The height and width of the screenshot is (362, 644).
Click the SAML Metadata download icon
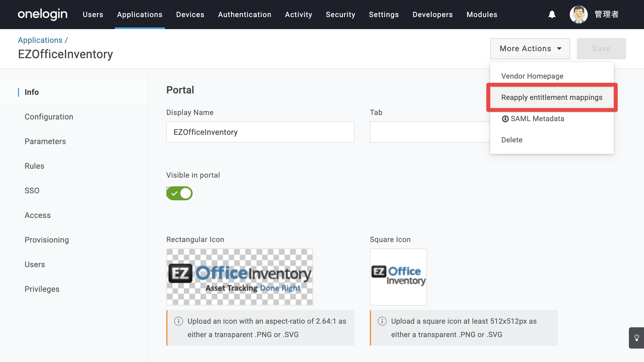[505, 119]
